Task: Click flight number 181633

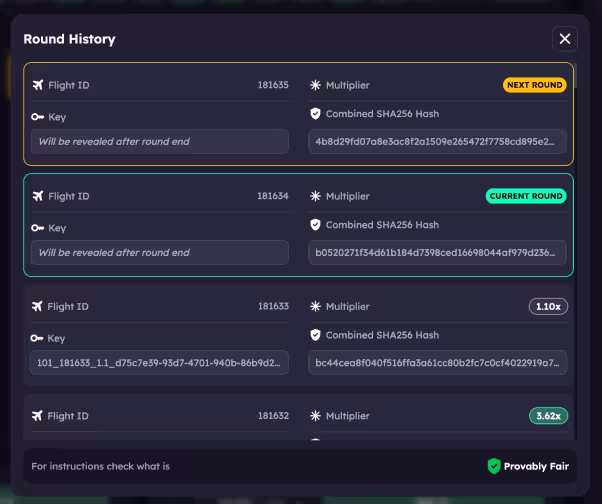Action: pos(273,306)
